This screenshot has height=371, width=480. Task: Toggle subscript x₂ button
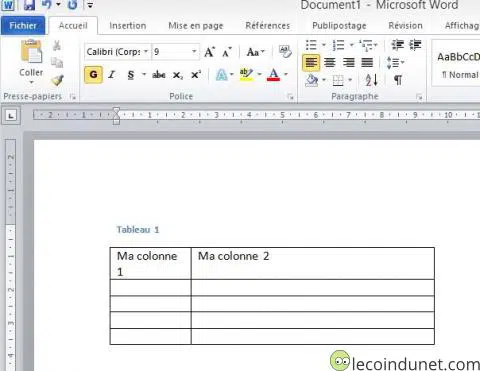coord(178,75)
